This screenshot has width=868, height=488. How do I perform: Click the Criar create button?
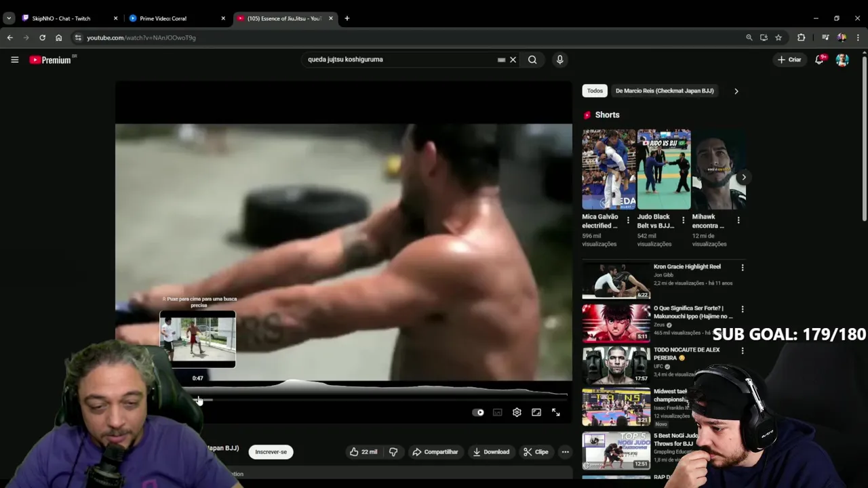789,60
